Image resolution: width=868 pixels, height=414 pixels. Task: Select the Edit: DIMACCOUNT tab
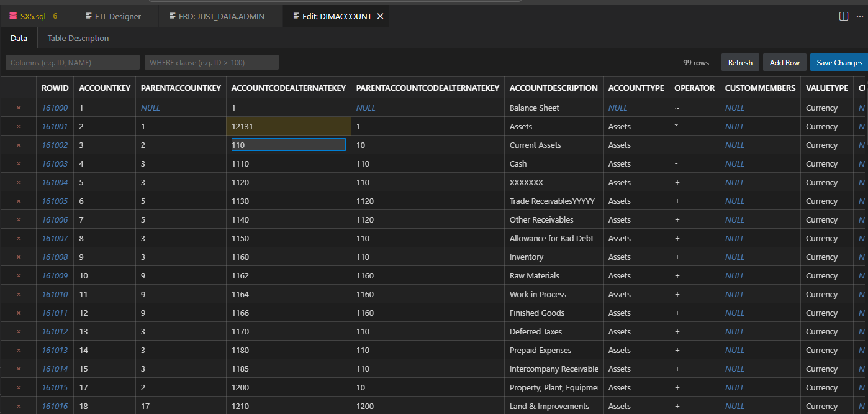[335, 16]
